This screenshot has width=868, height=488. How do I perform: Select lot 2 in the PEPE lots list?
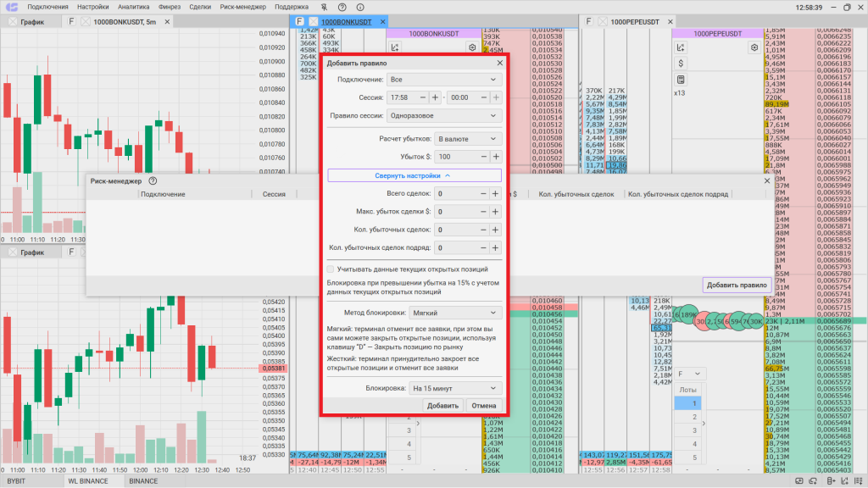[688, 417]
